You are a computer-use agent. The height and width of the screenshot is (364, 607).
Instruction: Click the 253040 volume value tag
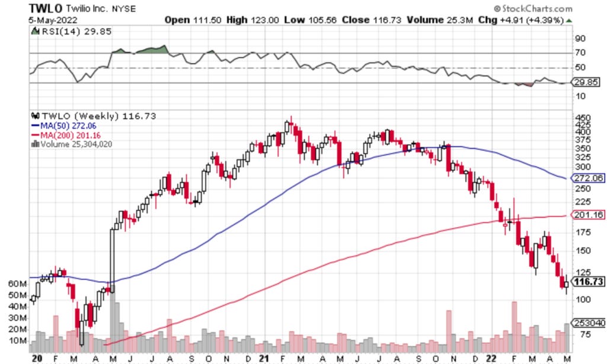589,323
